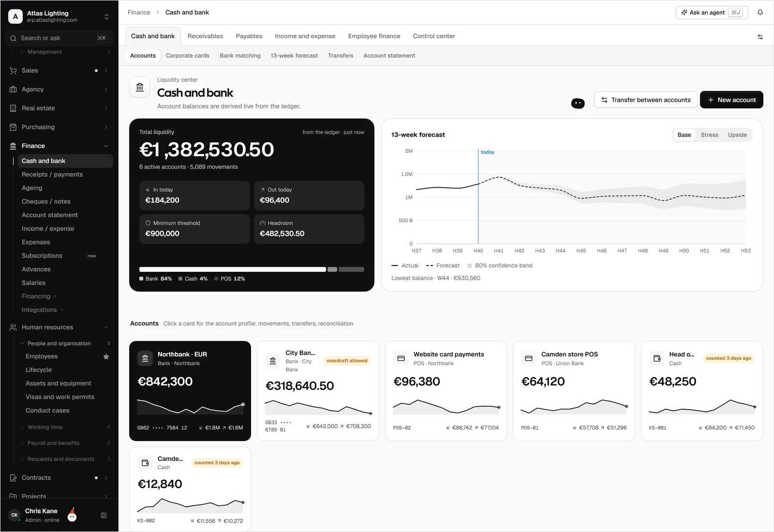The height and width of the screenshot is (532, 774).
Task: Open the page settings sliders icon
Action: pyautogui.click(x=760, y=37)
